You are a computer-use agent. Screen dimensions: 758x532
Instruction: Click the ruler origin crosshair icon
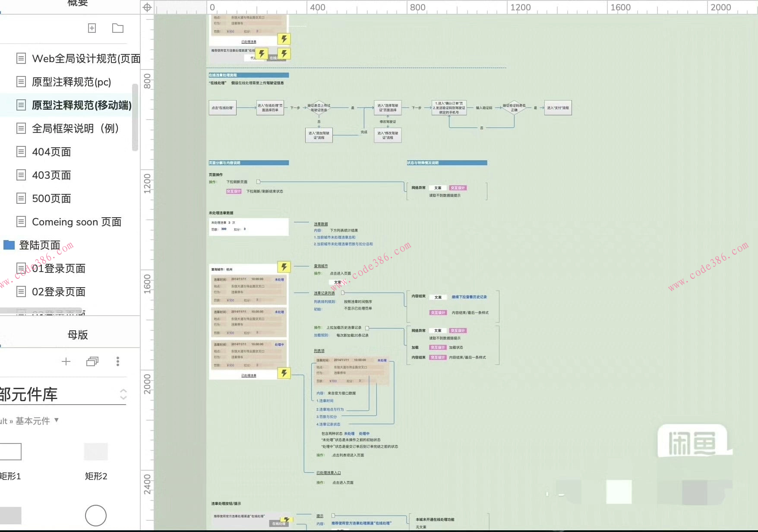pyautogui.click(x=147, y=7)
